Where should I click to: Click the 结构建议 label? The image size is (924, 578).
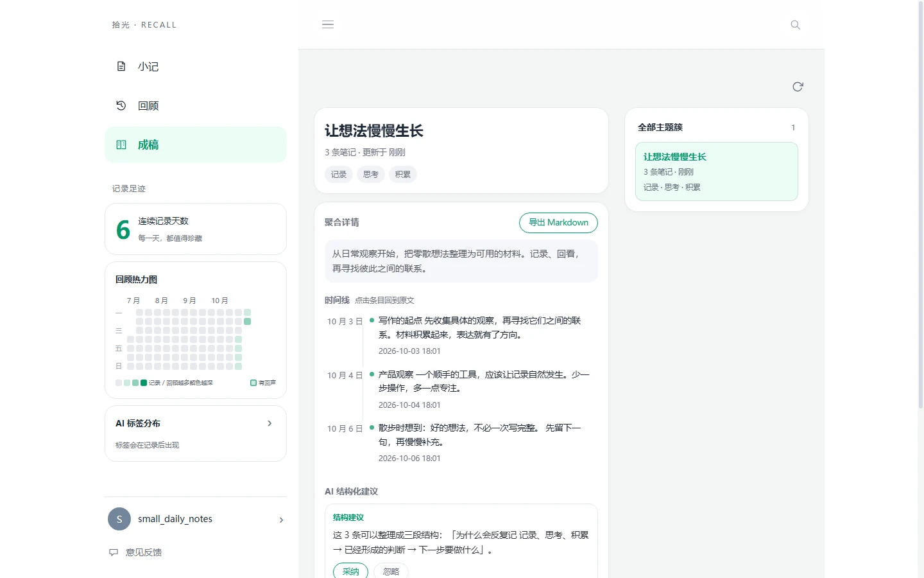(348, 518)
